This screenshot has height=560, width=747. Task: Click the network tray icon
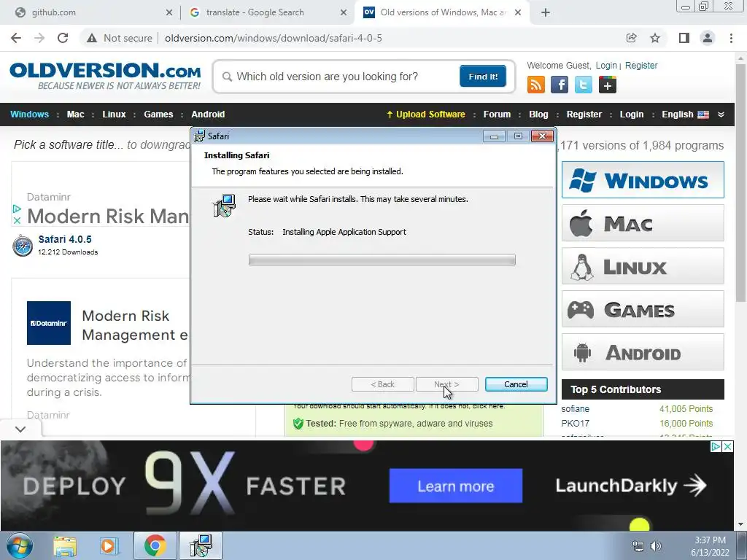(638, 546)
